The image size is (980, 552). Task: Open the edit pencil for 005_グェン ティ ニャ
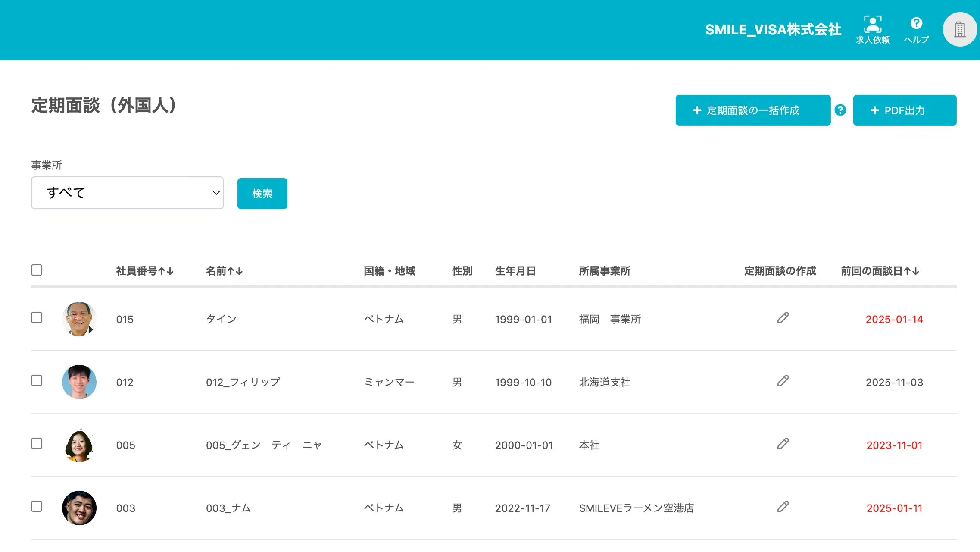tap(783, 444)
